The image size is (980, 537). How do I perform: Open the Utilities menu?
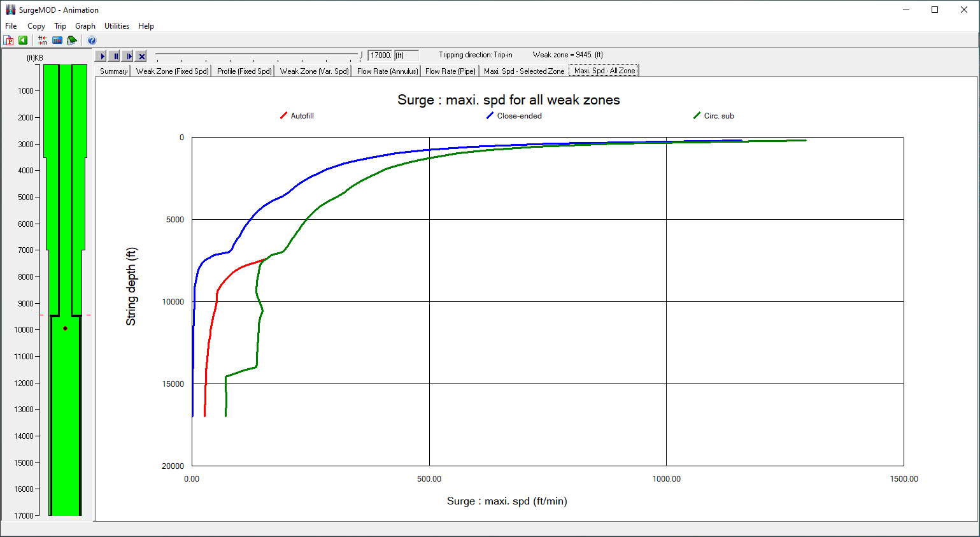(x=117, y=26)
